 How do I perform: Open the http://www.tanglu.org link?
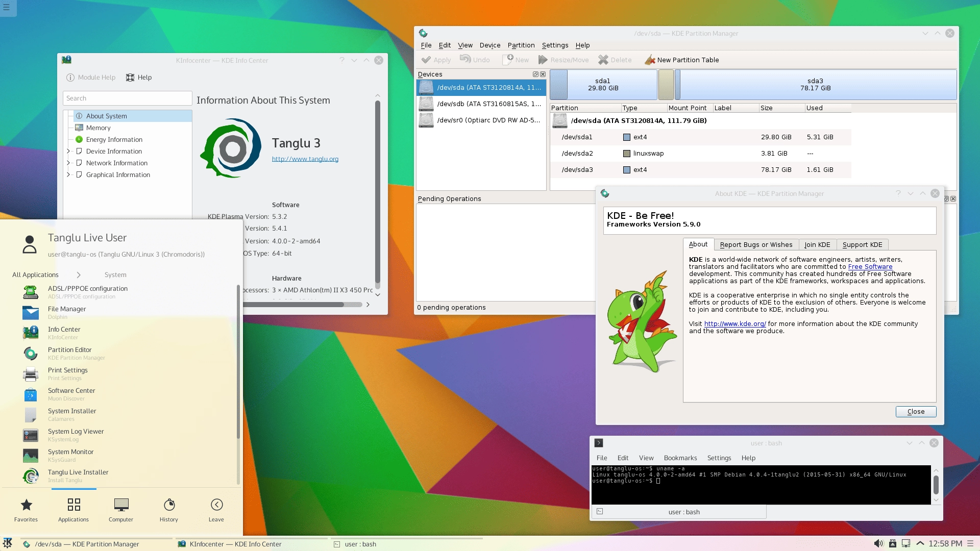pos(305,159)
